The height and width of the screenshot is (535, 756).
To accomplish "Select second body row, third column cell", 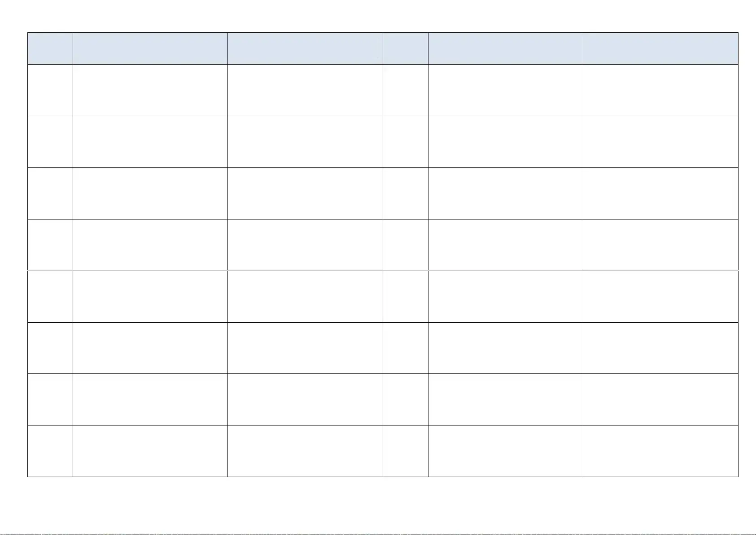I will [305, 142].
